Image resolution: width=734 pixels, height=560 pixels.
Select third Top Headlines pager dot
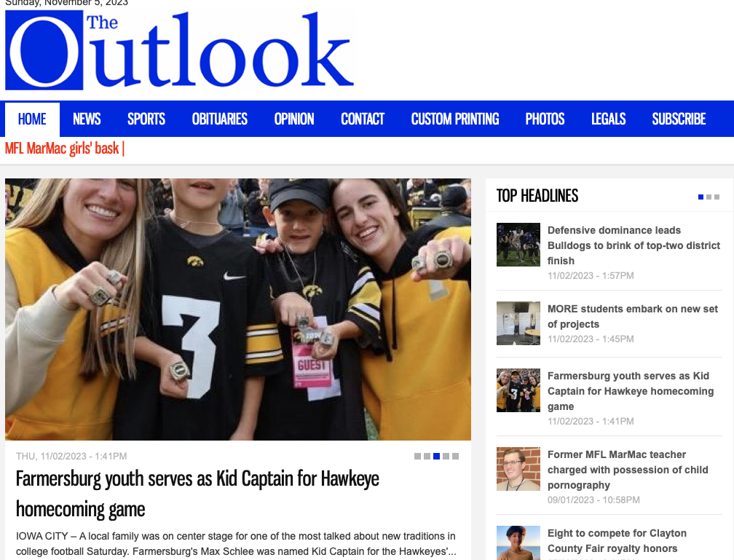717,197
